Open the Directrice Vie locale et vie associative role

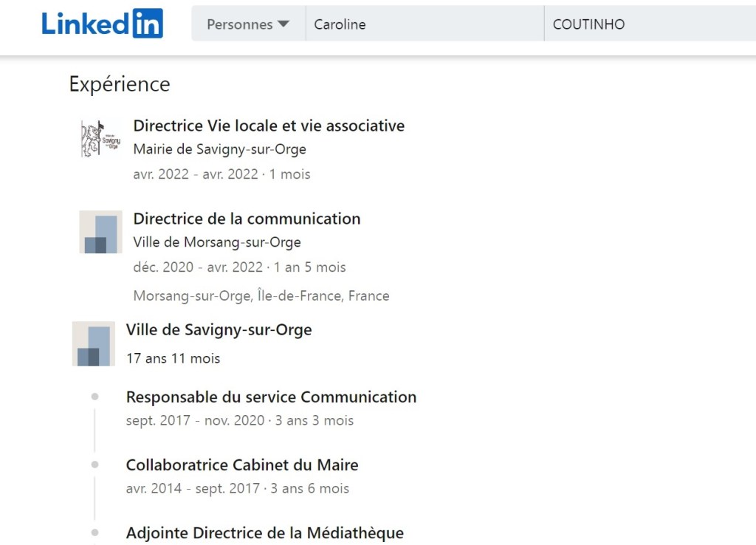point(269,126)
